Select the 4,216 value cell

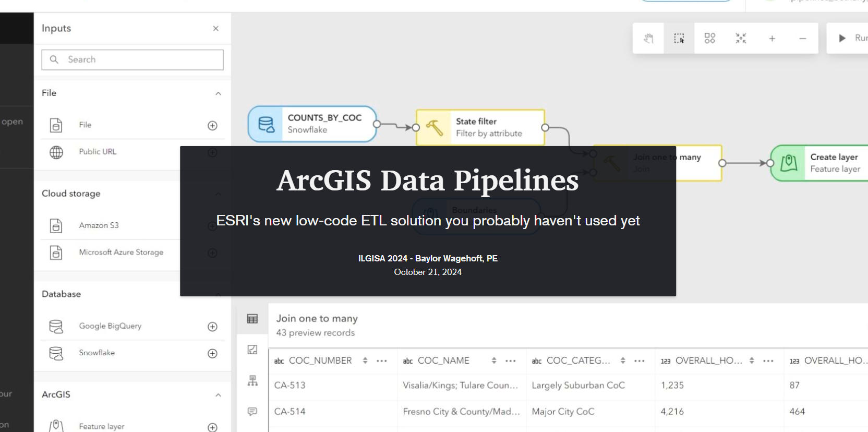click(x=719, y=412)
